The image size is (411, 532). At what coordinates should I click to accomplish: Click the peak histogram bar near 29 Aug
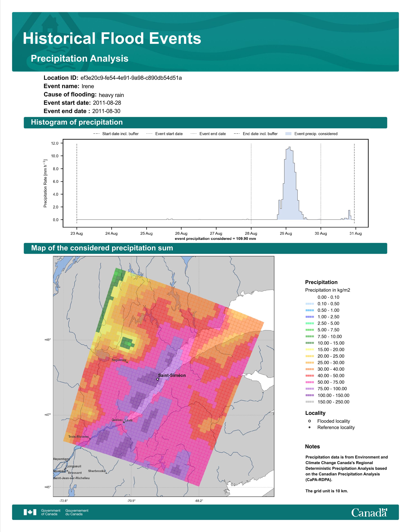pos(289,183)
